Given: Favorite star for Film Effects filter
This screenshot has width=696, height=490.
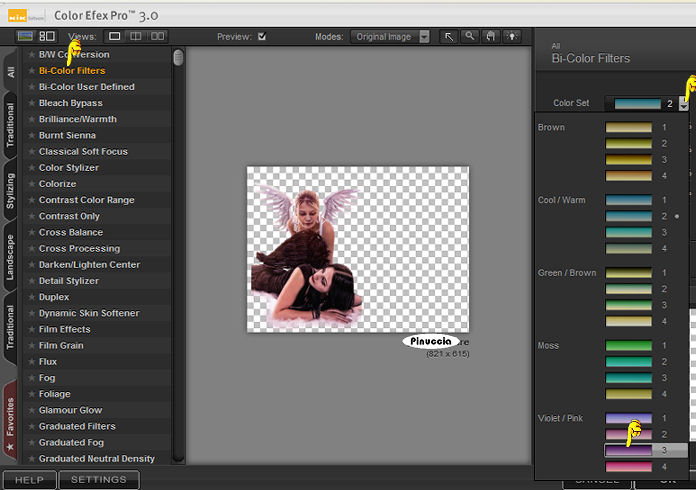Looking at the screenshot, I should [32, 329].
